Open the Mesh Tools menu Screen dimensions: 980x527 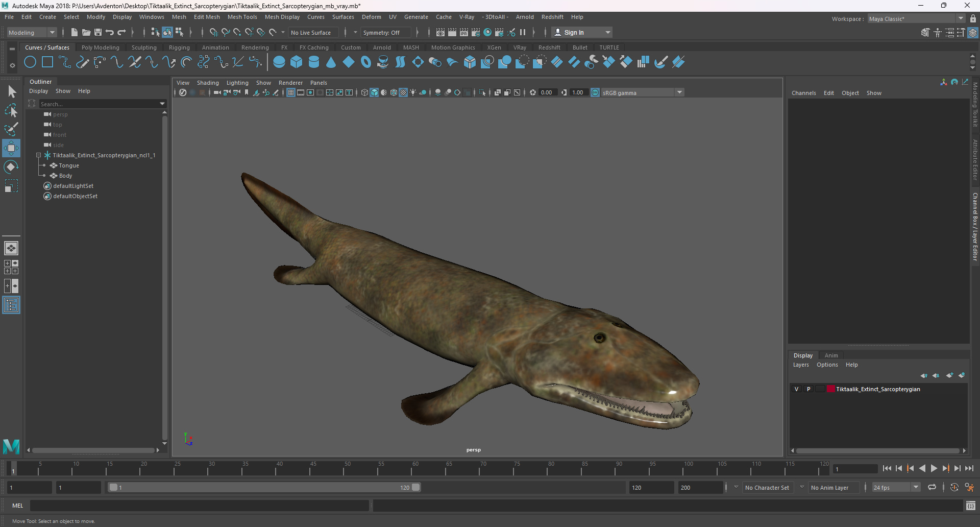click(x=242, y=17)
